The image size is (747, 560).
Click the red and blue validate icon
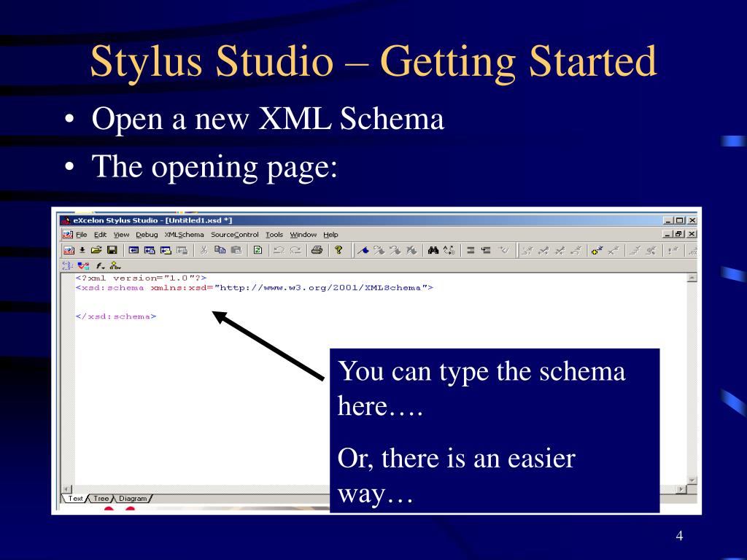point(83,265)
